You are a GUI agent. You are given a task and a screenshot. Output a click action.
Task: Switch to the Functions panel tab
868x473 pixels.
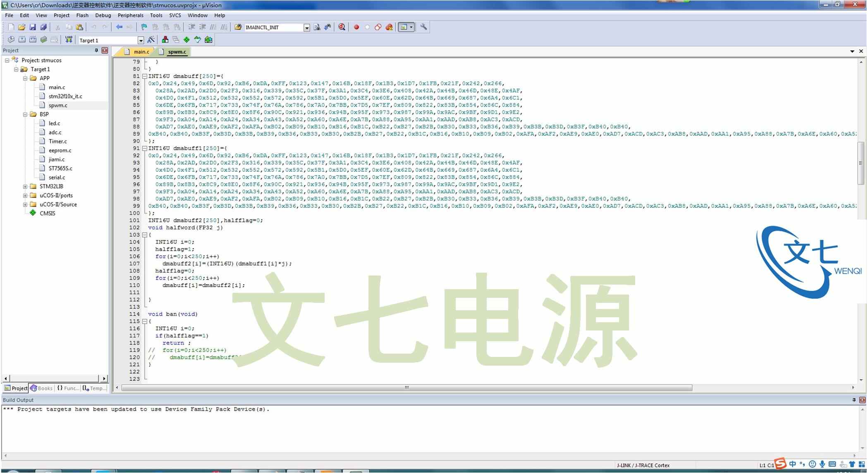pyautogui.click(x=68, y=388)
